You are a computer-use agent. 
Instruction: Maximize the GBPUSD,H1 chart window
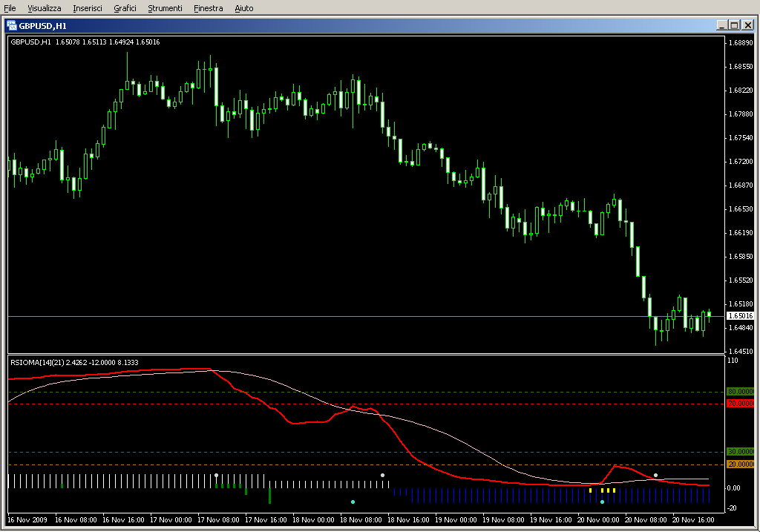click(734, 25)
